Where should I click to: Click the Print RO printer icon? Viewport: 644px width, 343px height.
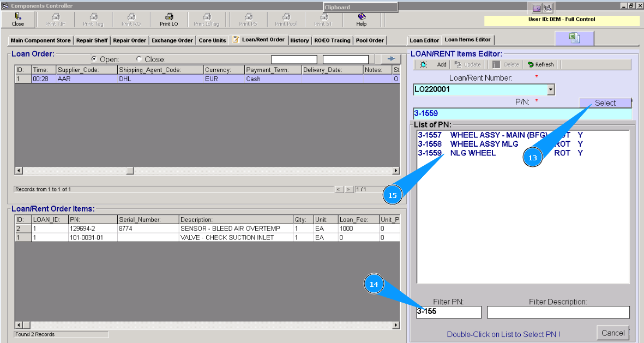point(131,16)
